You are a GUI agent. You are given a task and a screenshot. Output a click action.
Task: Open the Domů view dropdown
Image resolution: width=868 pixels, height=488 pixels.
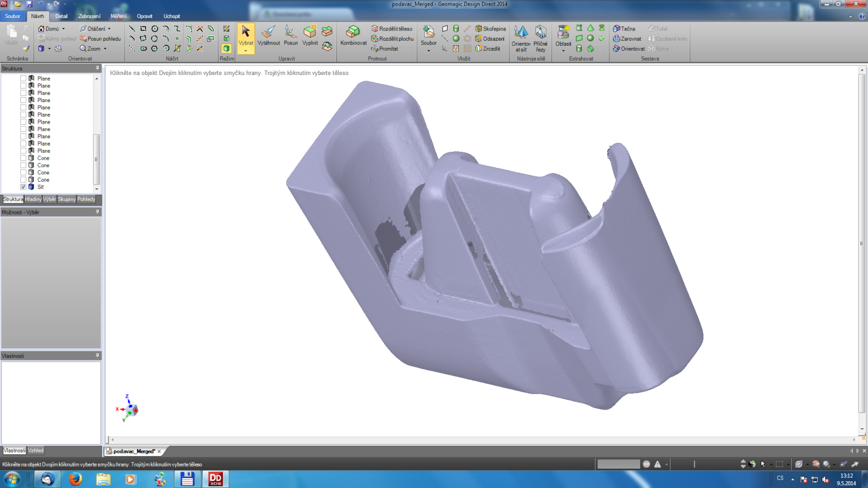coord(63,29)
